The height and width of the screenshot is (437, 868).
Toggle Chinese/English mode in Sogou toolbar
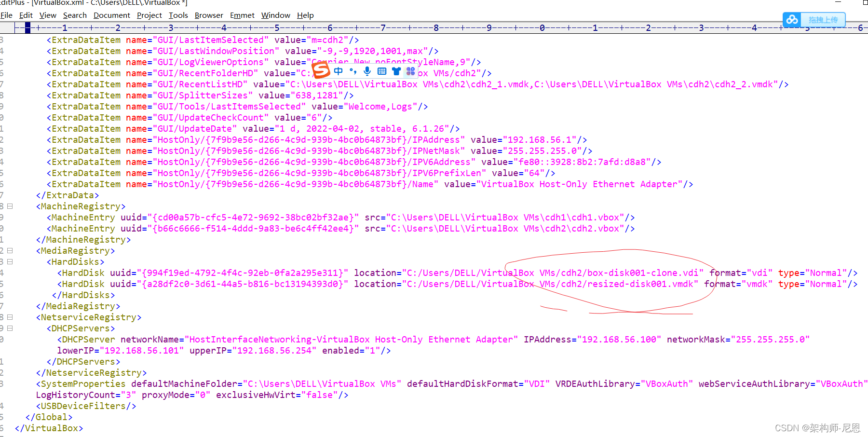[339, 71]
